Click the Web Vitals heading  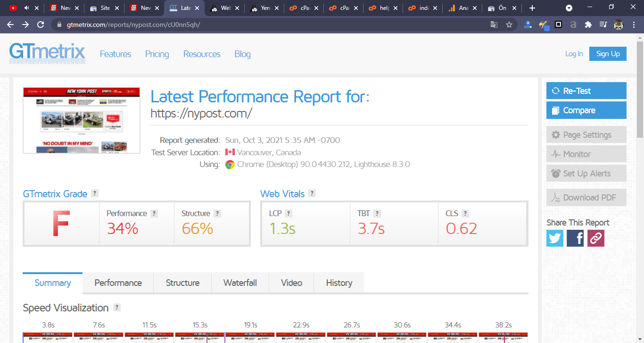(x=283, y=193)
